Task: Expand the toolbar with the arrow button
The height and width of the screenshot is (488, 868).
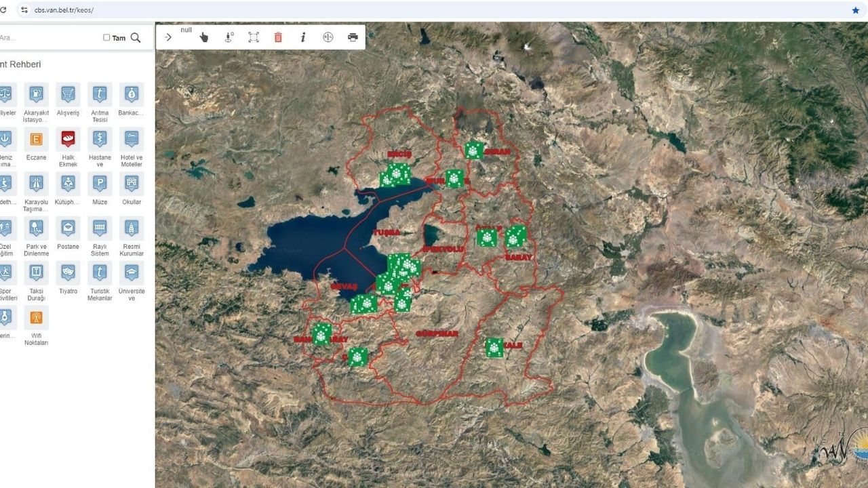Action: click(168, 37)
